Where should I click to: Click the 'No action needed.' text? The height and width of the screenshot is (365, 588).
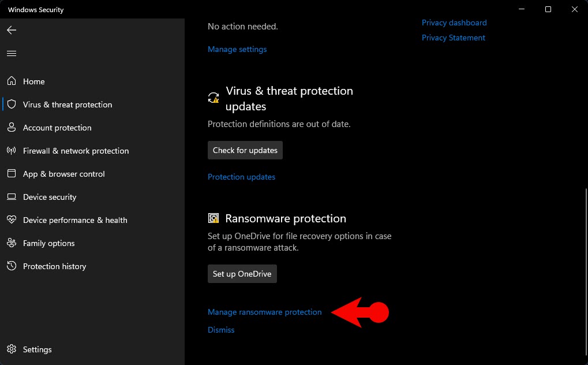tap(242, 27)
